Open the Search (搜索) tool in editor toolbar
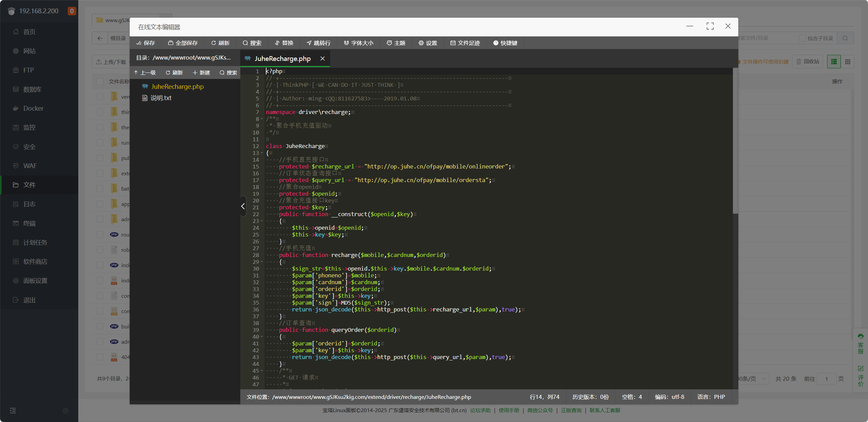The height and width of the screenshot is (422, 868). point(252,43)
